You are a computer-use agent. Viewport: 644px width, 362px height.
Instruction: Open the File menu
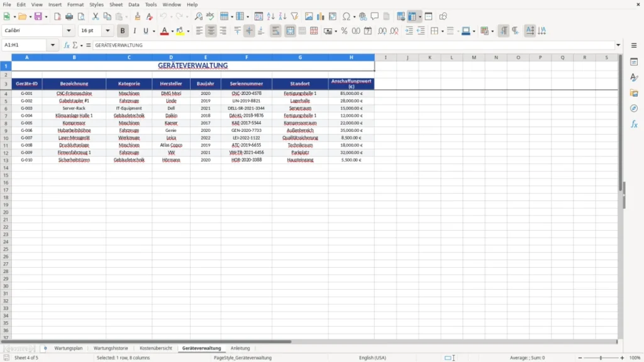(x=7, y=4)
